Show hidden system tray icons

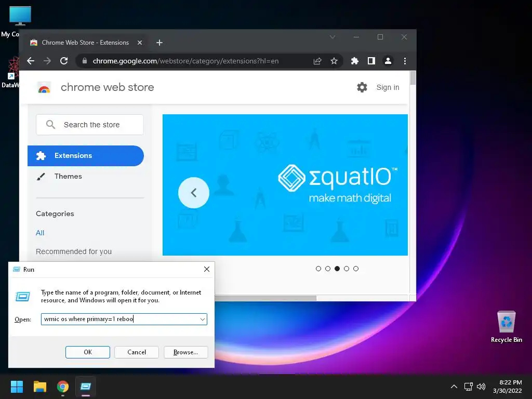[454, 387]
